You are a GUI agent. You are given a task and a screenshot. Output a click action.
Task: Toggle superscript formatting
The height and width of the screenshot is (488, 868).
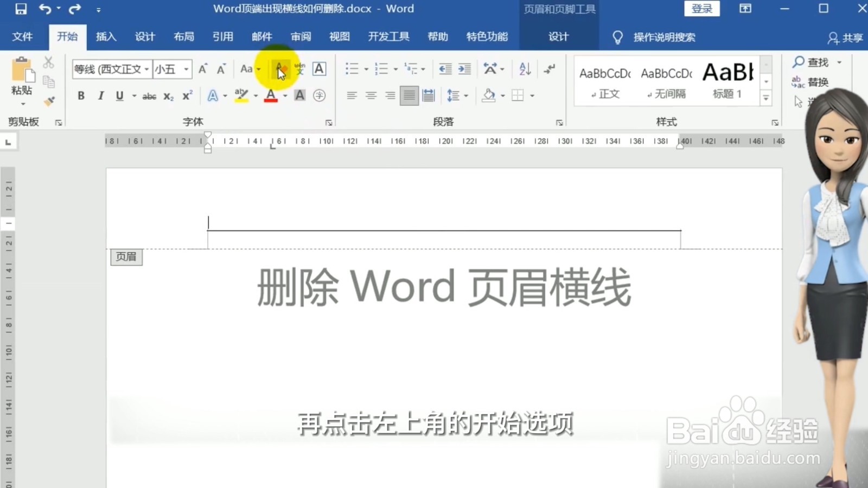[187, 96]
